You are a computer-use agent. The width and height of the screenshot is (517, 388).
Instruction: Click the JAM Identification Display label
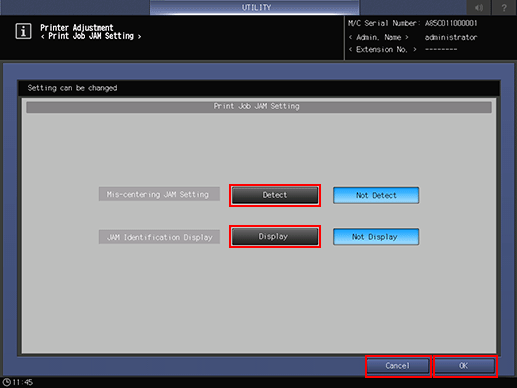[159, 237]
